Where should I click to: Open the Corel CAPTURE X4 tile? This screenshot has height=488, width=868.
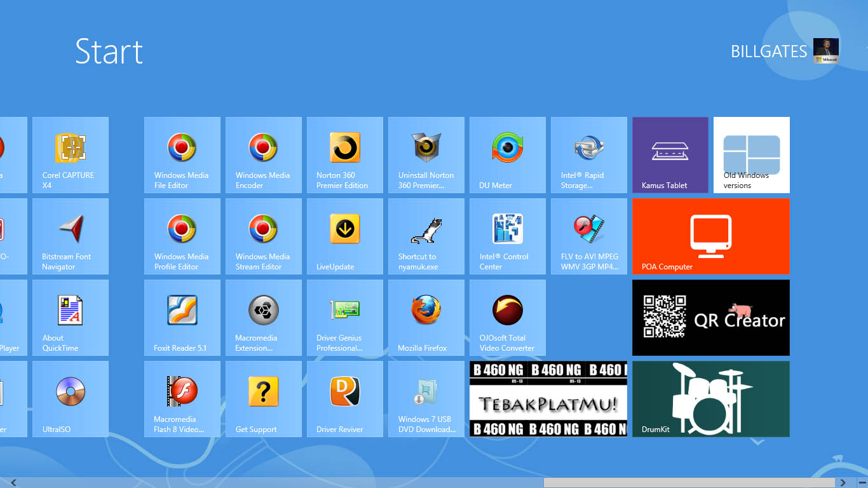[71, 155]
